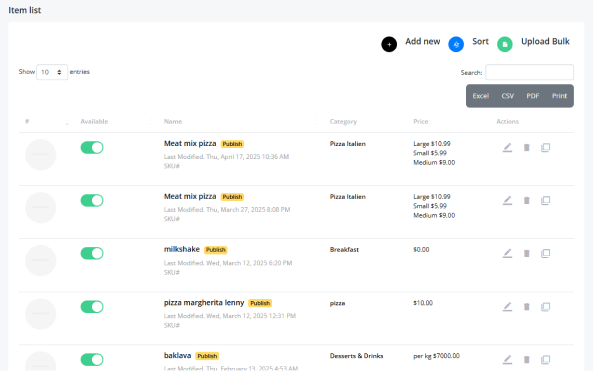The height and width of the screenshot is (371, 593).
Task: Click the Desserts & Drinks category cell
Action: (356, 356)
